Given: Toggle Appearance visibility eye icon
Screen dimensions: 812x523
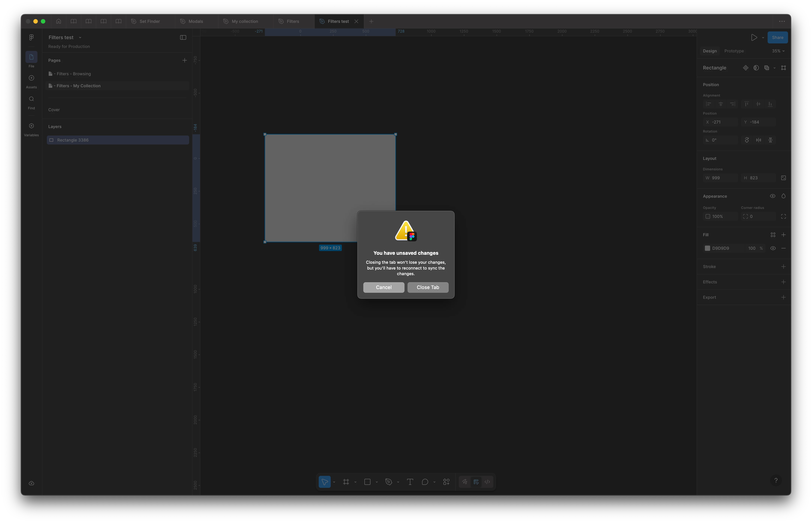Looking at the screenshot, I should [772, 196].
